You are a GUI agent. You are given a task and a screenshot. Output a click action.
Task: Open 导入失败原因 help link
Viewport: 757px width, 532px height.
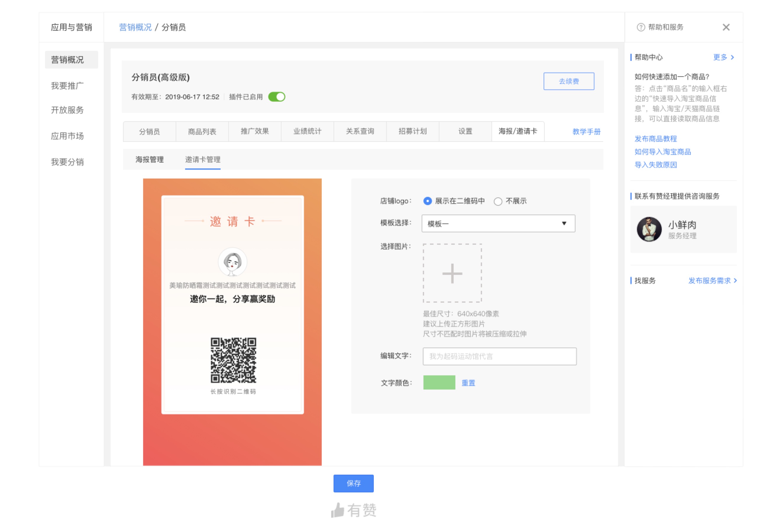click(x=656, y=165)
